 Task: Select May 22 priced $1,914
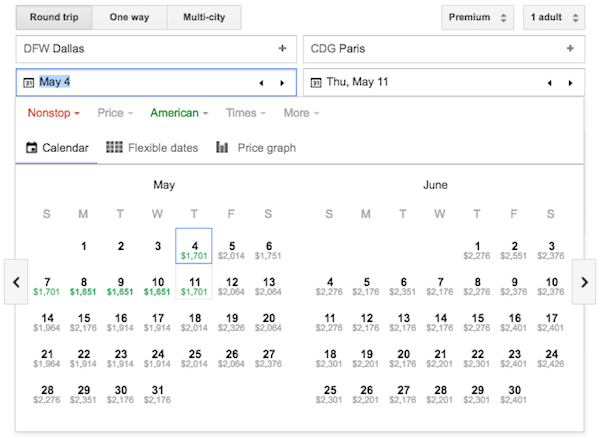pyautogui.click(x=83, y=358)
